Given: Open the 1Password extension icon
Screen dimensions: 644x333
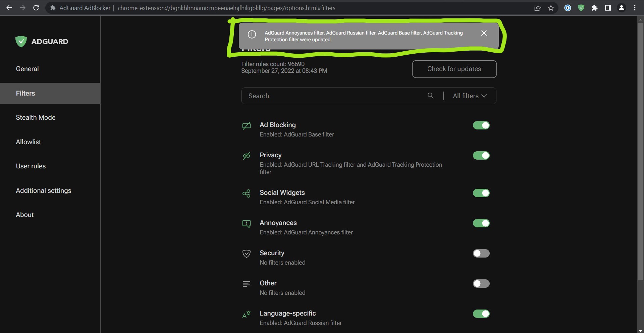Looking at the screenshot, I should (x=568, y=8).
